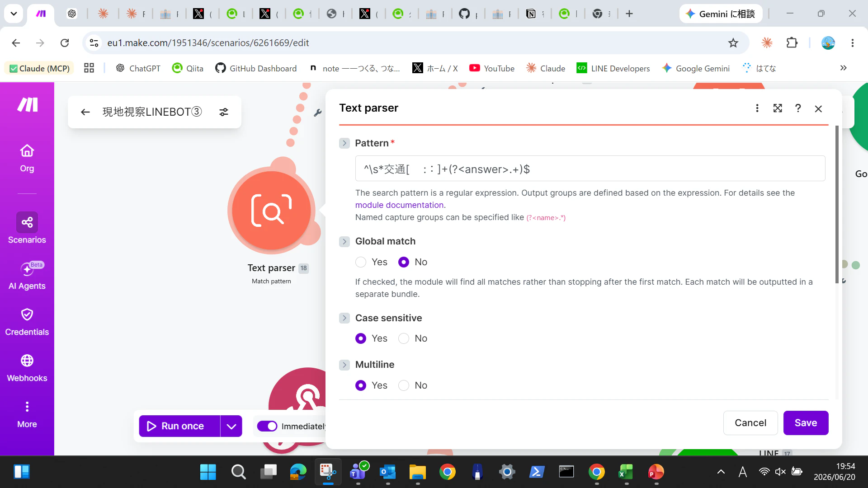Open AI Agents beta section
The image size is (868, 488).
[x=27, y=276]
